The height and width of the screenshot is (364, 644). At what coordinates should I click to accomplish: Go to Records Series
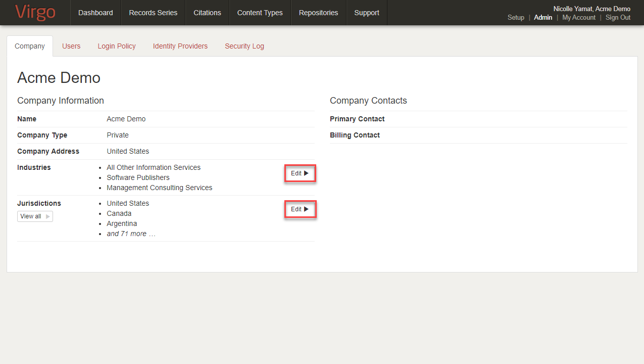pyautogui.click(x=153, y=13)
